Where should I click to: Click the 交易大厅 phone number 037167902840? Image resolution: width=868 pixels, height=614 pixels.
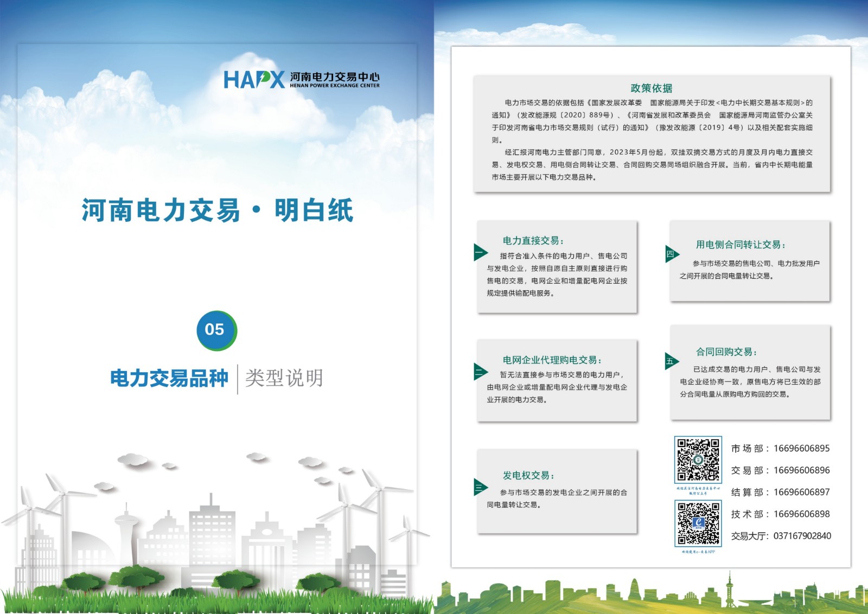802,536
